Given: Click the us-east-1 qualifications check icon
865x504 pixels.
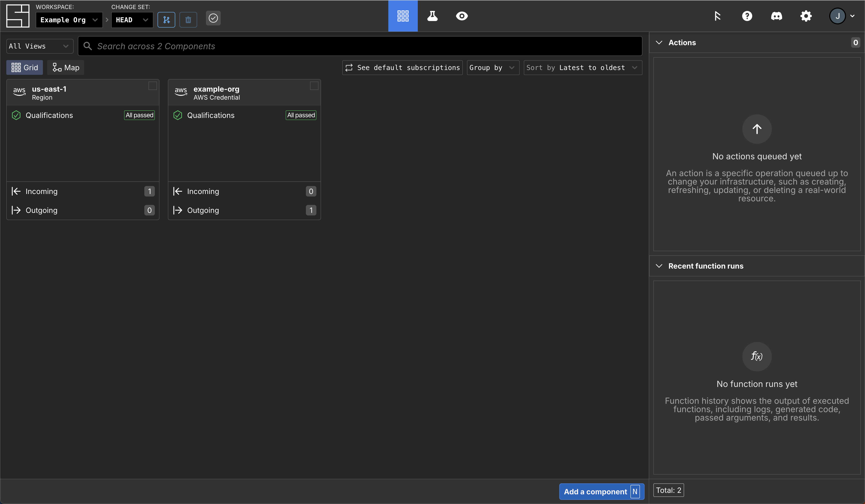Looking at the screenshot, I should click(16, 115).
